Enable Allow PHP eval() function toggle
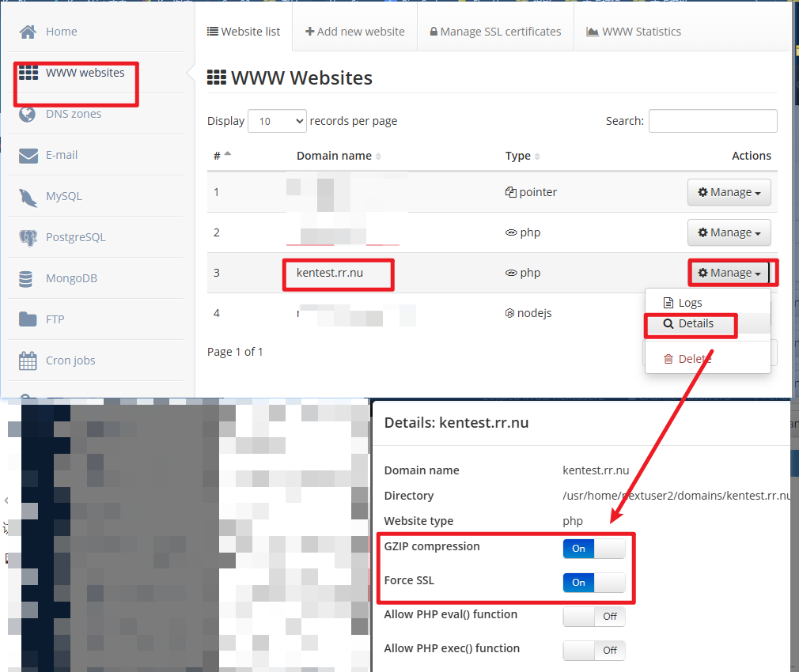Screen dimensions: 799x672 (x=593, y=616)
